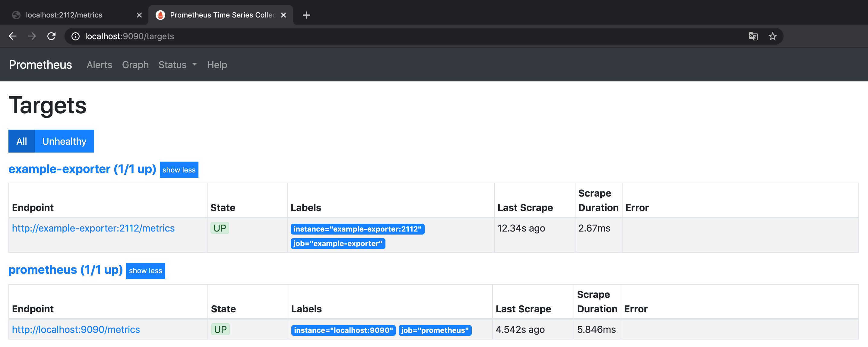Close the localhost:2112/metrics tab
The height and width of the screenshot is (347, 868).
tap(139, 15)
